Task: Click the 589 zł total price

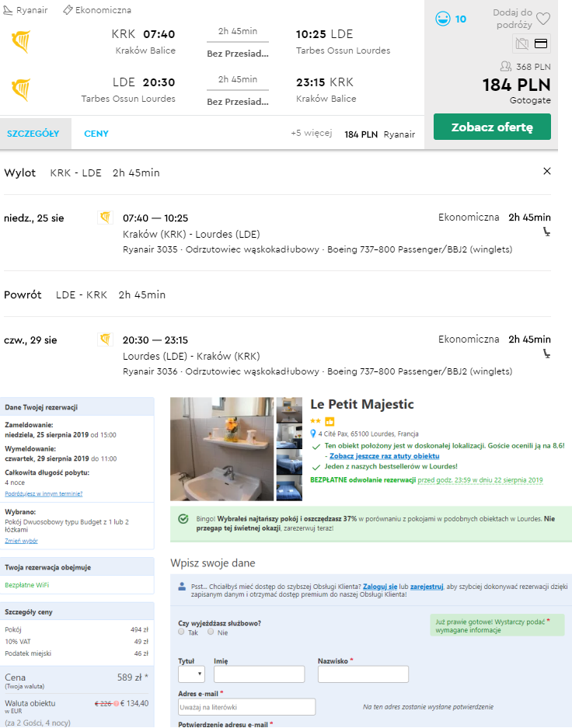Action: [x=132, y=677]
